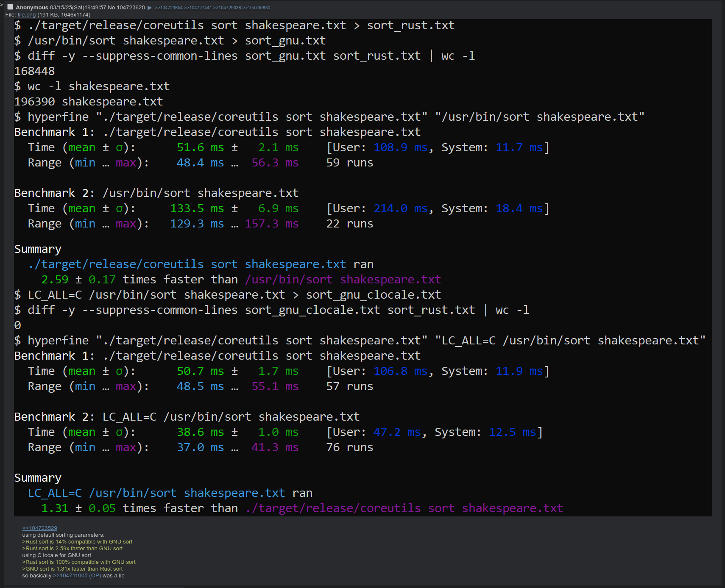Open the OP quote link >>104711005

click(77, 575)
